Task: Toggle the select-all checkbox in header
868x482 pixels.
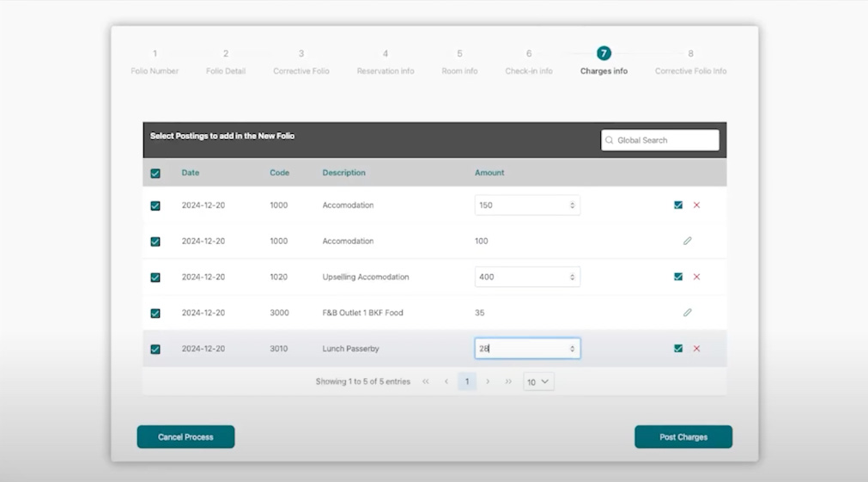Action: [155, 174]
